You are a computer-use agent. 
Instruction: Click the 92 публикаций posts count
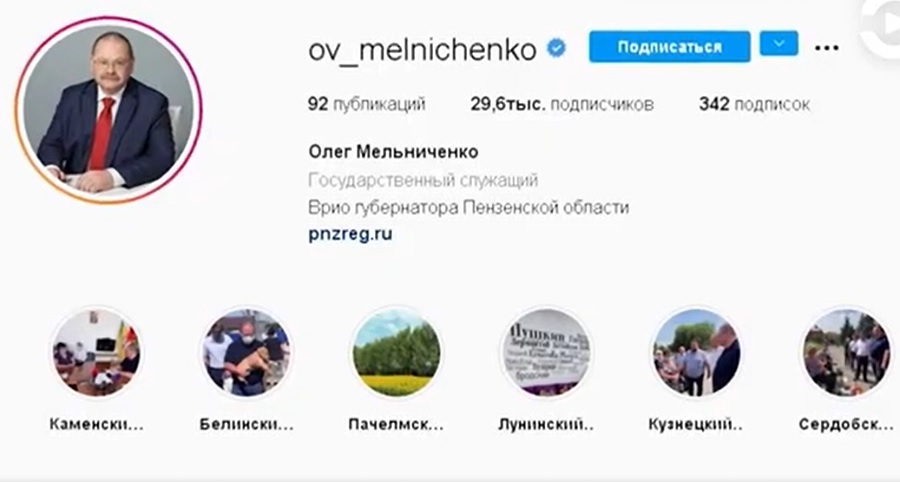[367, 104]
